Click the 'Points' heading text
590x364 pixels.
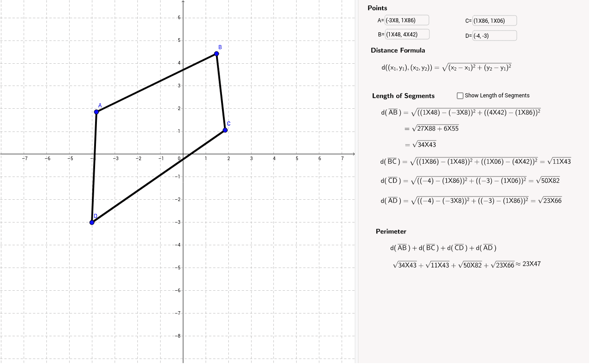coord(378,8)
